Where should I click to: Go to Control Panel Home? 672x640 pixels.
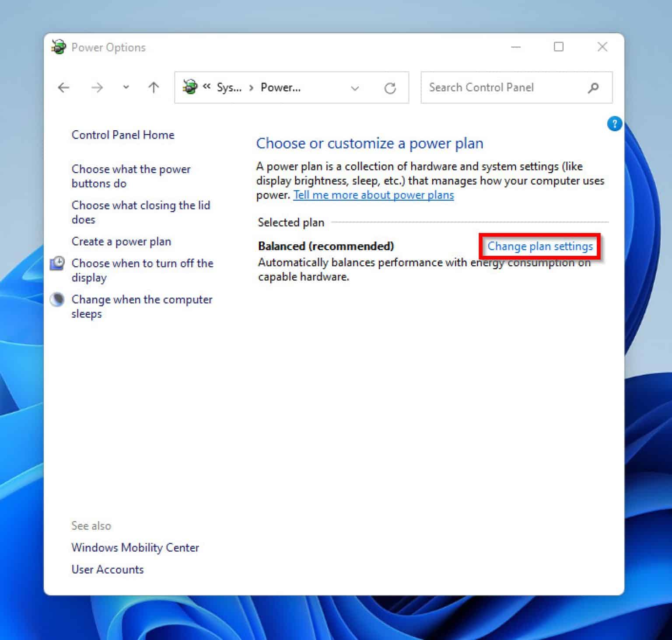coord(122,135)
